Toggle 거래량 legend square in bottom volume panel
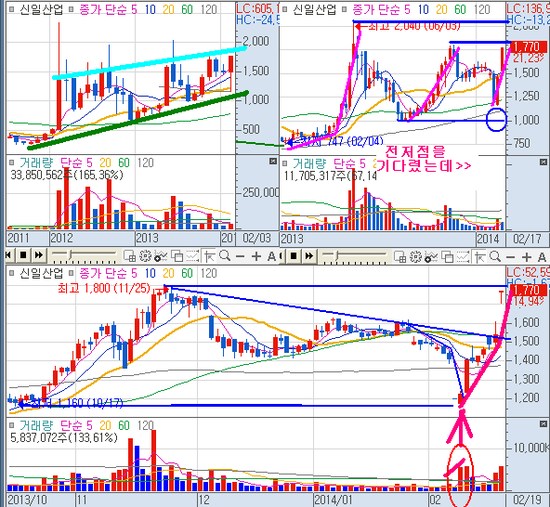The width and height of the screenshot is (550, 507). (12, 425)
